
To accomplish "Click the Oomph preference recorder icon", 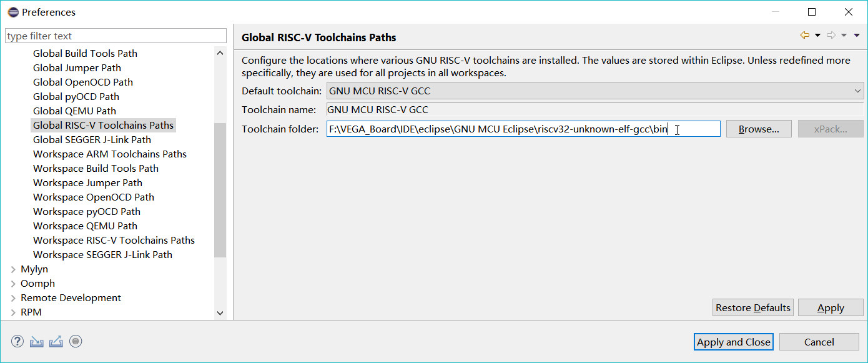I will [x=76, y=341].
